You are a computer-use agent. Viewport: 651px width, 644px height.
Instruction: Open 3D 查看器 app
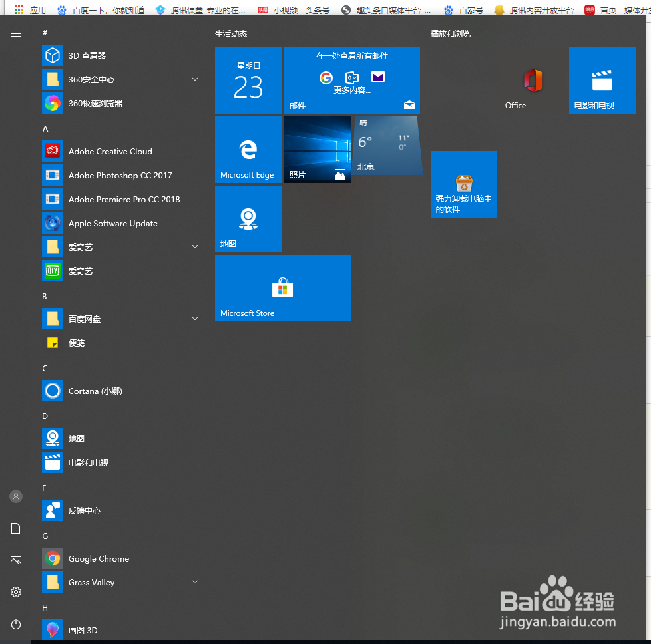point(120,56)
